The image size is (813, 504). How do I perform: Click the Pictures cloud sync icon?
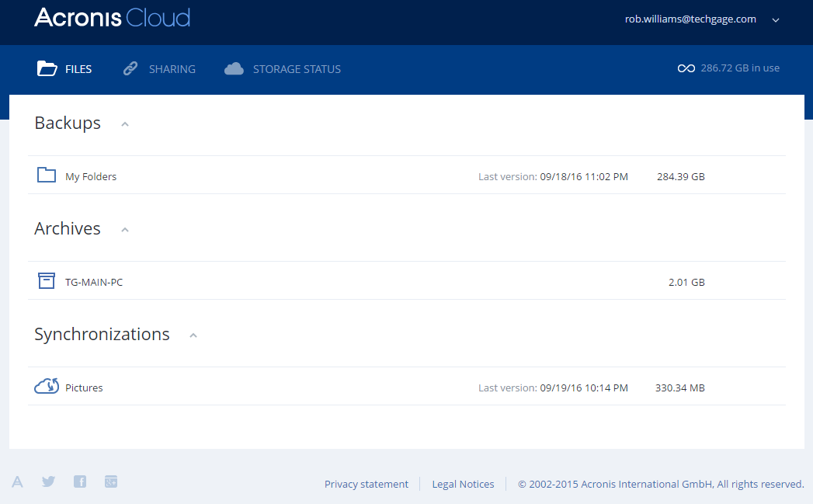[x=47, y=386]
